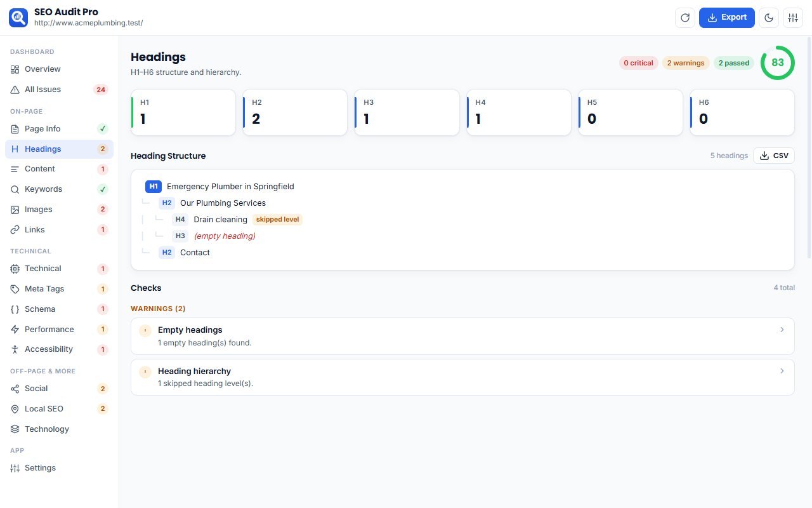Open All Issues in the sidebar
Image resolution: width=812 pixels, height=508 pixels.
point(59,90)
